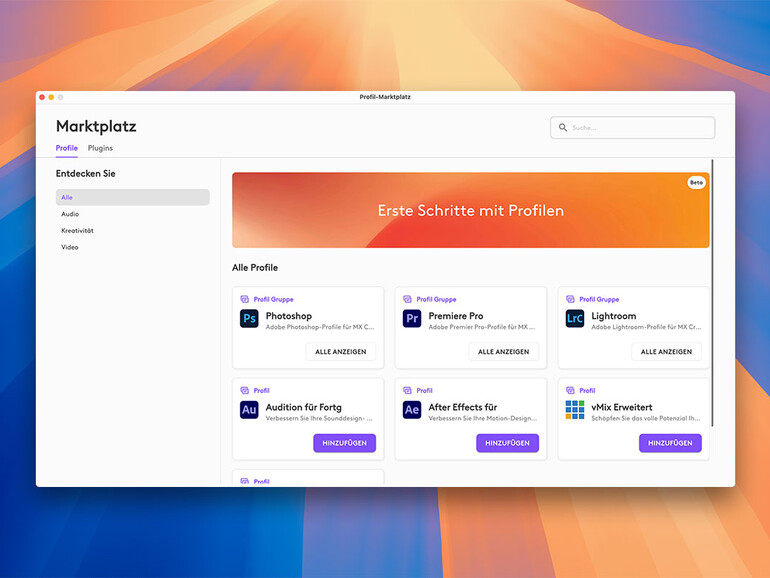Image resolution: width=770 pixels, height=578 pixels.
Task: Click the Alle Profile heading
Action: (x=255, y=268)
